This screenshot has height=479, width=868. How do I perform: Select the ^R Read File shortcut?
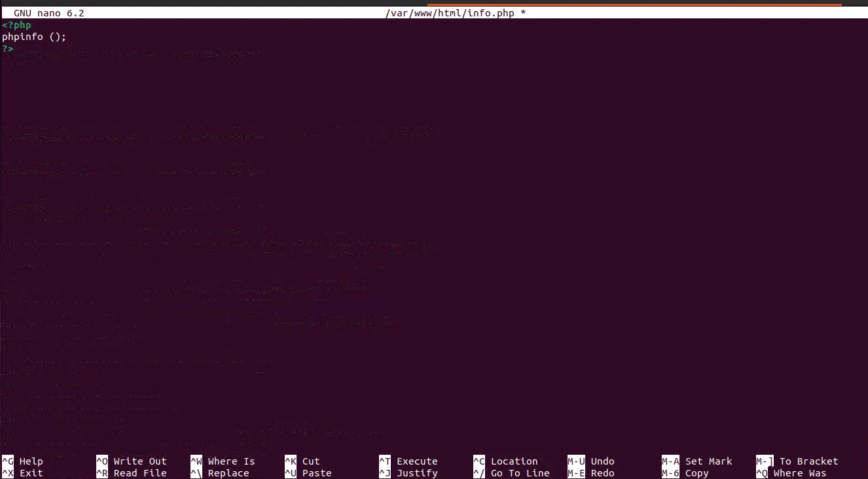[132, 473]
